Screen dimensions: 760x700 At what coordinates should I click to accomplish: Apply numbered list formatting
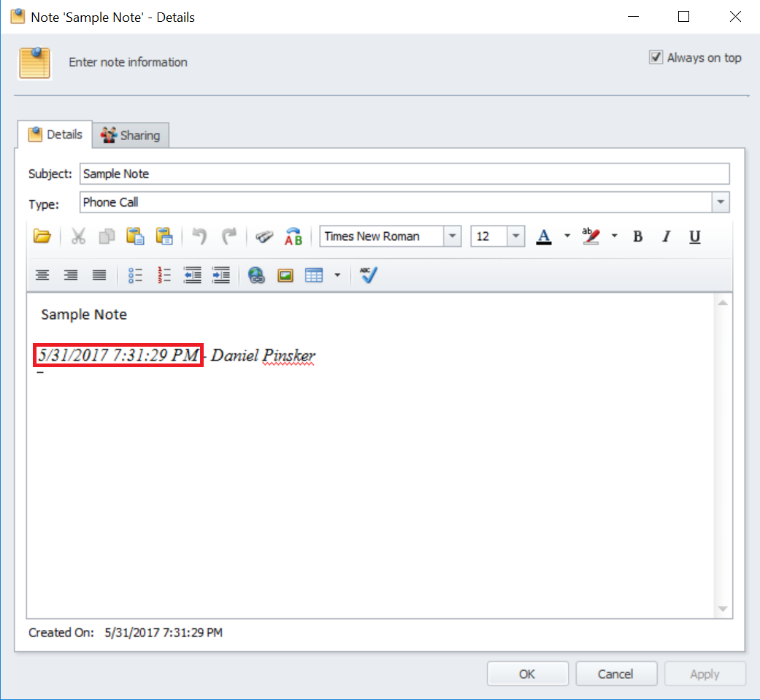coord(164,275)
